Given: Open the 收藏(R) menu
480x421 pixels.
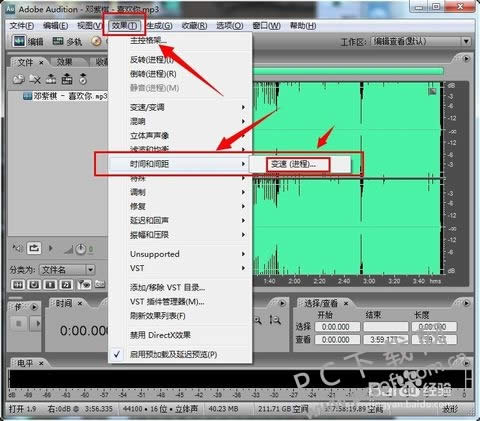Looking at the screenshot, I should [194, 26].
